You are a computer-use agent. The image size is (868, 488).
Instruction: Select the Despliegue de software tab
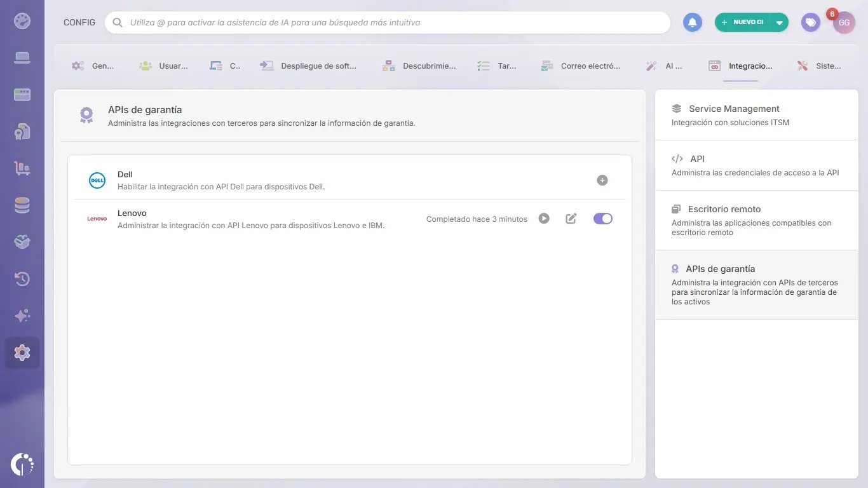309,65
